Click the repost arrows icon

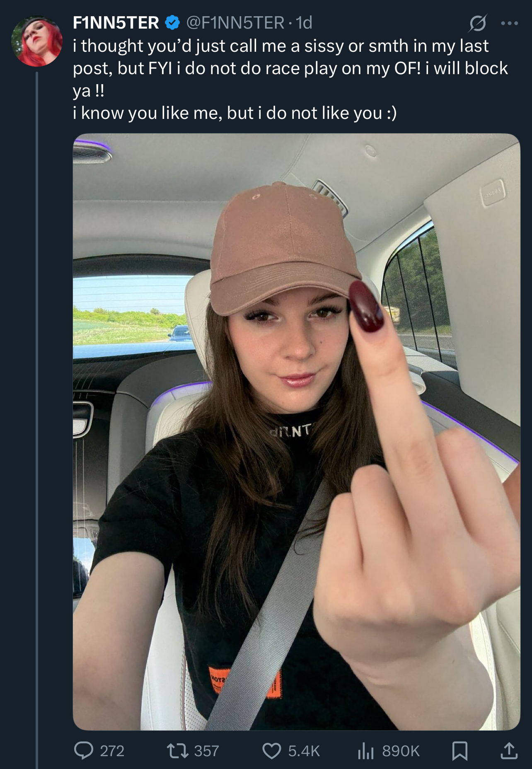click(177, 750)
